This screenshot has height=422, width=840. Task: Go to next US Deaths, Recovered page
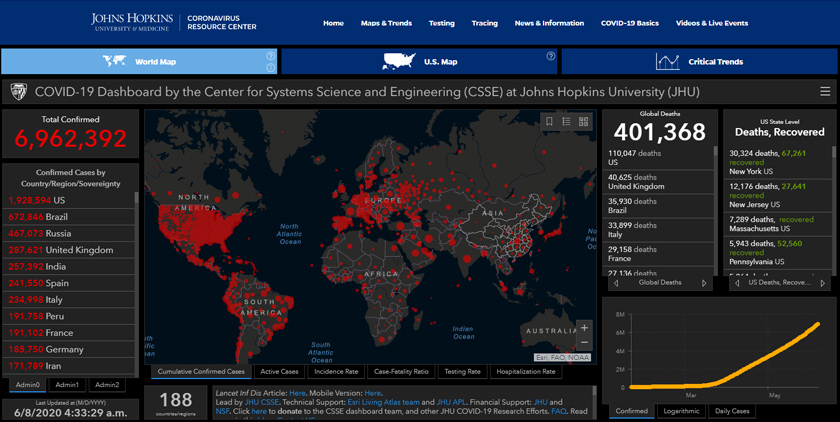pyautogui.click(x=822, y=283)
